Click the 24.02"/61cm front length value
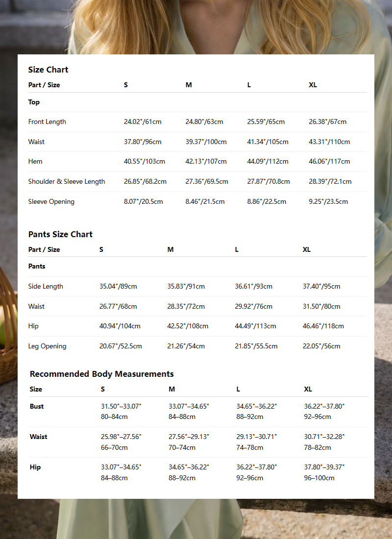 (x=143, y=122)
